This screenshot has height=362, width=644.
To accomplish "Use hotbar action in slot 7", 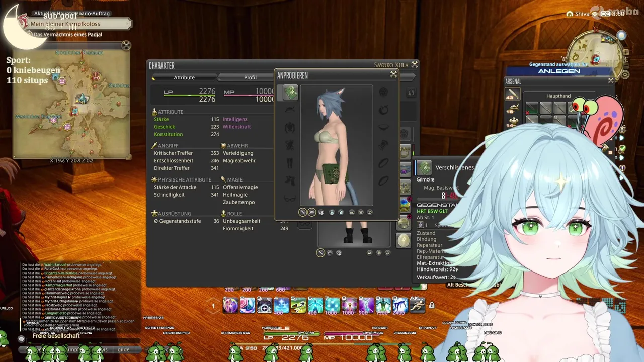I will point(333,305).
